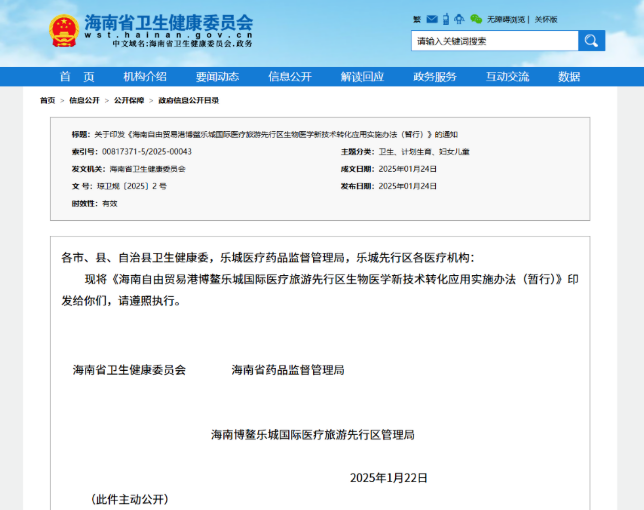Switch to traditional Chinese via 繁
The width and height of the screenshot is (644, 510).
[417, 19]
